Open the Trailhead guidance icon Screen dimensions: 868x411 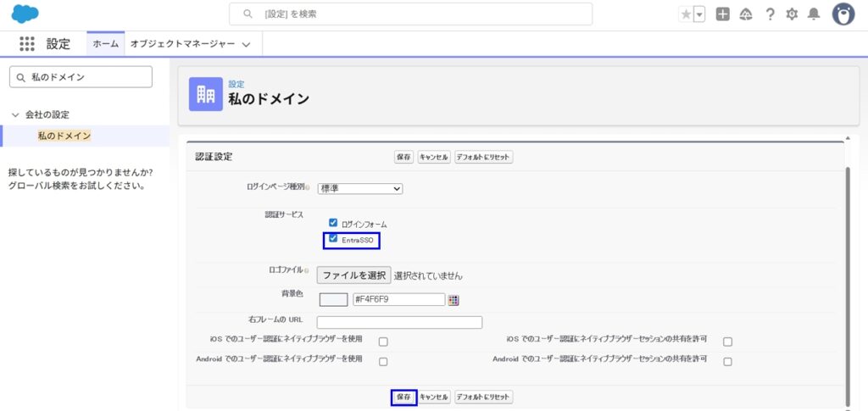(x=746, y=14)
